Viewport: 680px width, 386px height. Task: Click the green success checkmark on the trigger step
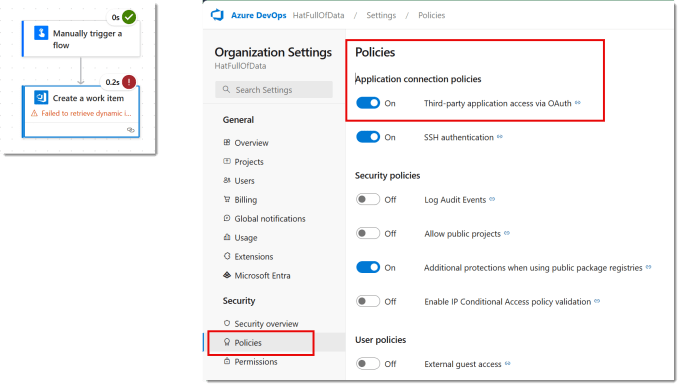[129, 17]
